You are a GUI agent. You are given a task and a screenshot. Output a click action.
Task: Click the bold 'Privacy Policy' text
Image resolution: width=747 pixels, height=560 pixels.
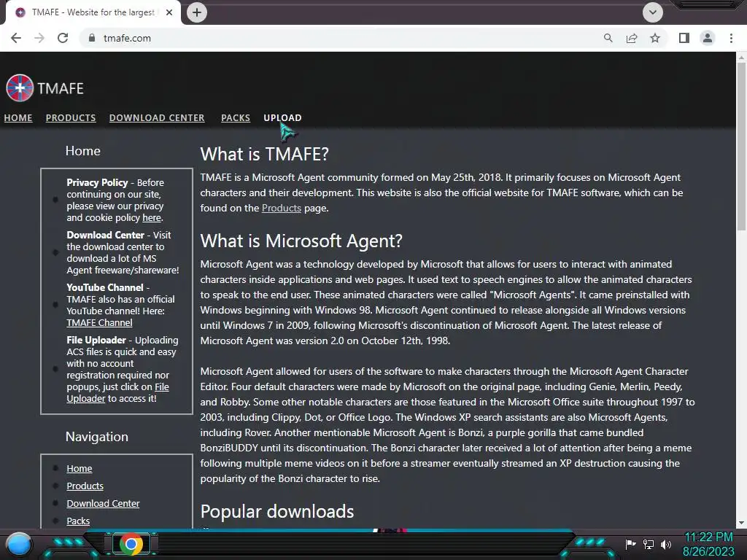(97, 182)
